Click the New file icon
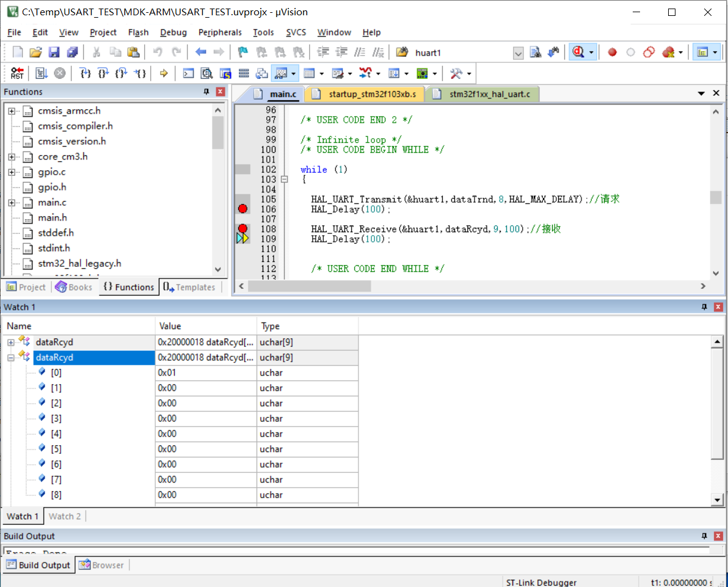Screen dimensions: 728x587 click(18, 52)
